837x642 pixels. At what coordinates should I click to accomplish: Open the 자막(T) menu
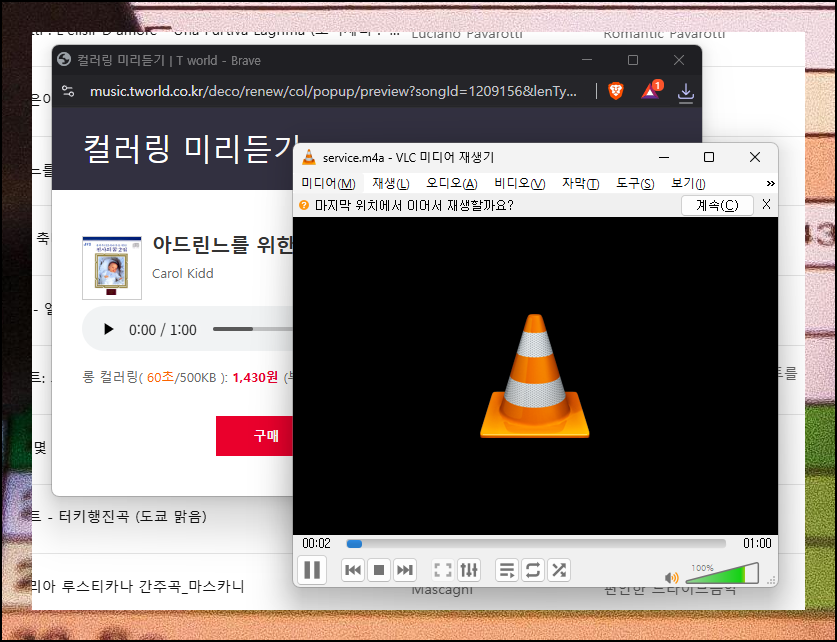pos(580,184)
